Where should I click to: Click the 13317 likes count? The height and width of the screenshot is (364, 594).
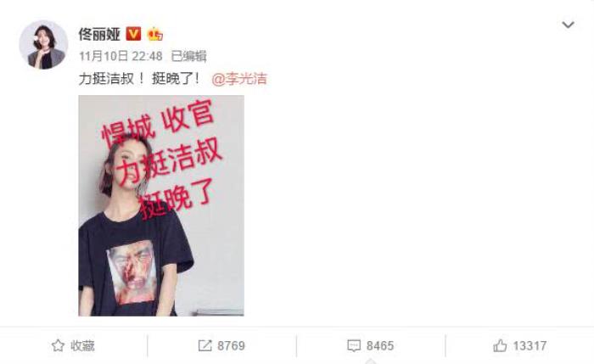530,345
